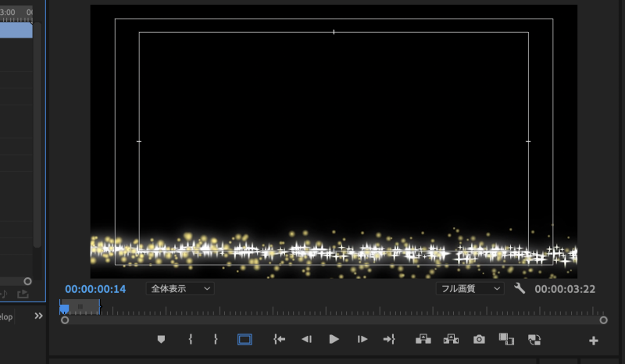Open the フル画質 playback resolution dropdown

tap(470, 288)
